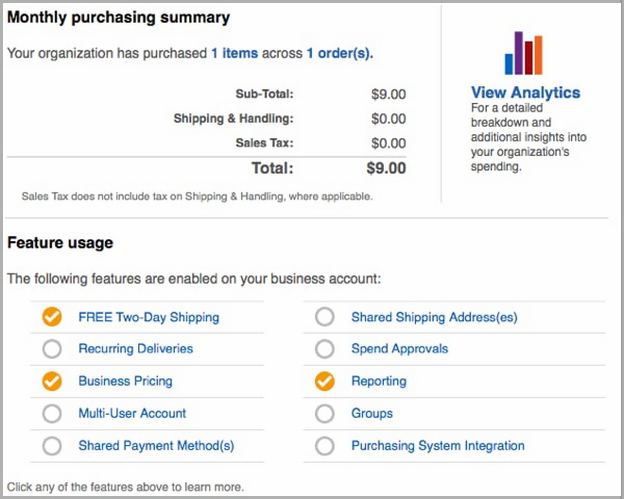The width and height of the screenshot is (624, 499).
Task: Click the empty circle beside Shared Shipping Address(es)
Action: pos(325,317)
